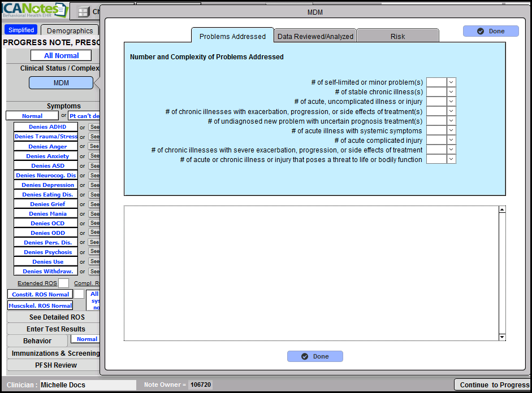The width and height of the screenshot is (532, 393).
Task: Open Immunizations & Screening button
Action: (x=54, y=353)
